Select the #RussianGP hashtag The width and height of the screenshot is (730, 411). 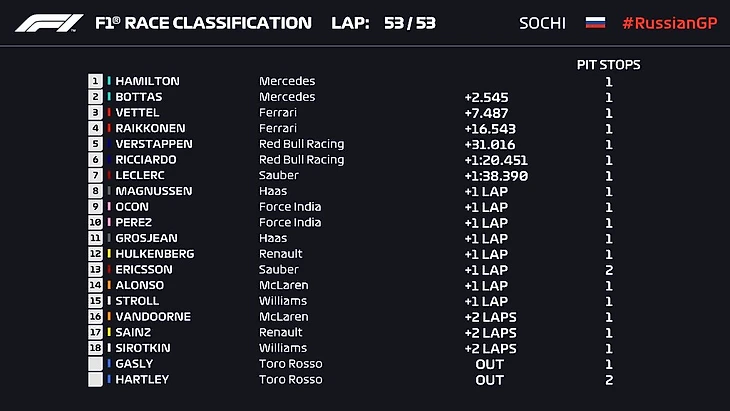tap(668, 22)
